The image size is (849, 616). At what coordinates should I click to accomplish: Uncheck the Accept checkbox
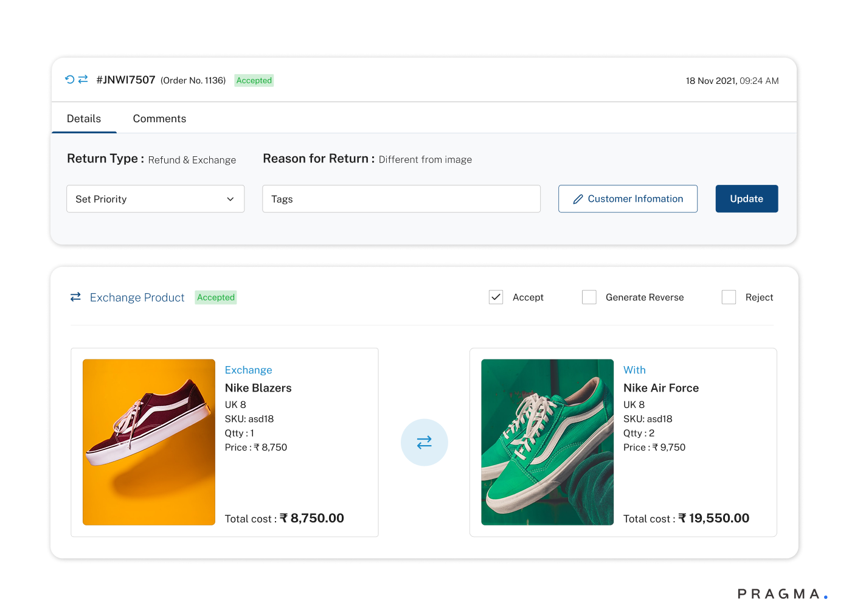click(496, 297)
